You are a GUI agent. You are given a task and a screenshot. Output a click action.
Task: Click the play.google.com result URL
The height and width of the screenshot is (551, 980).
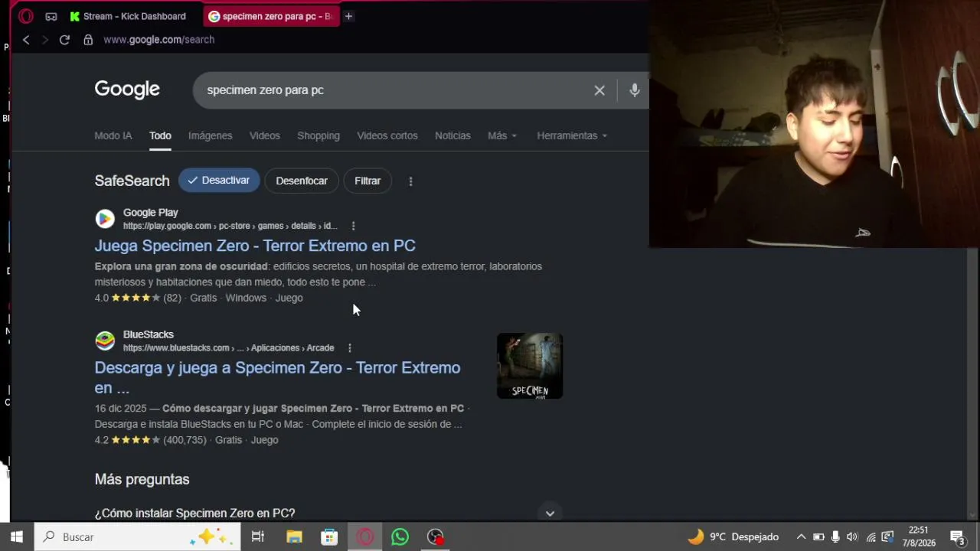click(230, 226)
